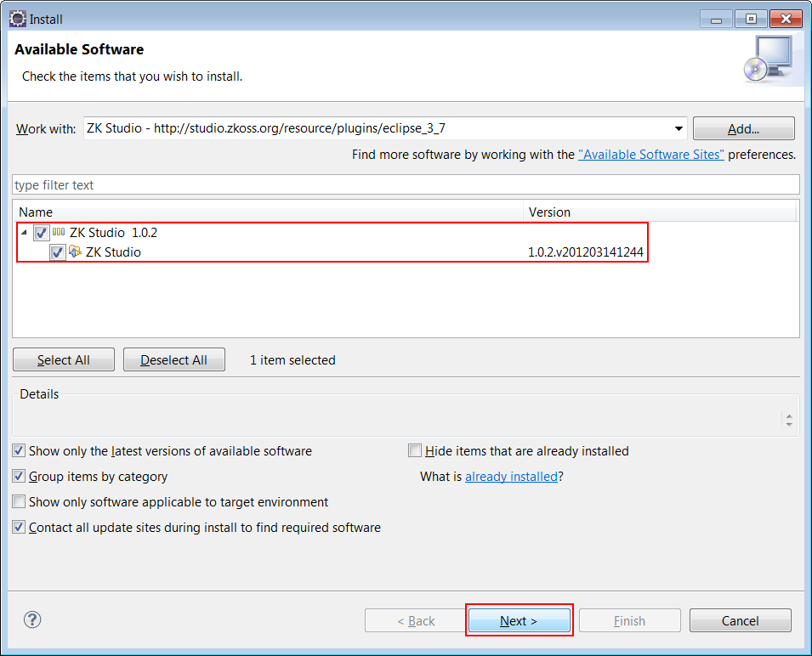Click the Name column header
The image size is (812, 656).
coord(268,212)
